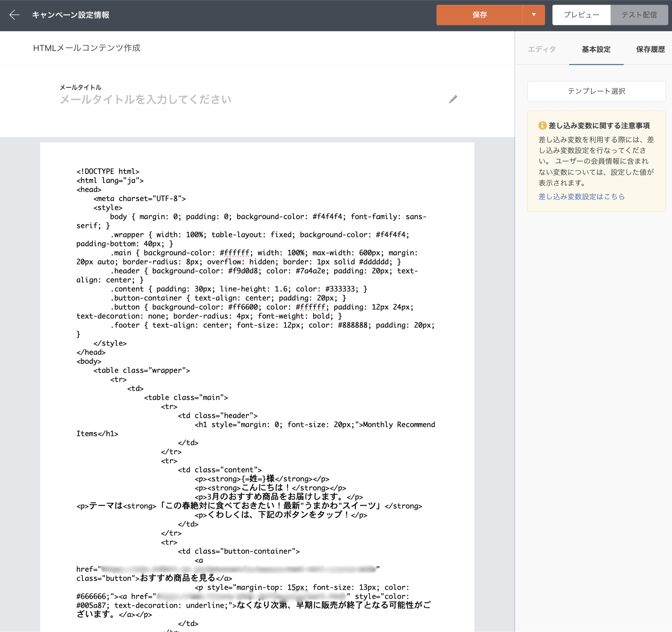Click the orange info icon in notice
This screenshot has height=632, width=672.
[x=542, y=125]
